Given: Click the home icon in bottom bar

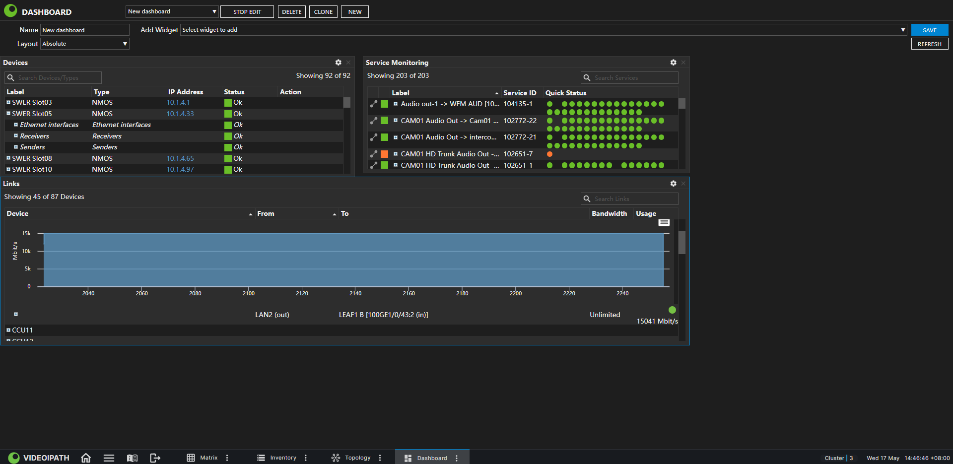Looking at the screenshot, I should click(86, 457).
